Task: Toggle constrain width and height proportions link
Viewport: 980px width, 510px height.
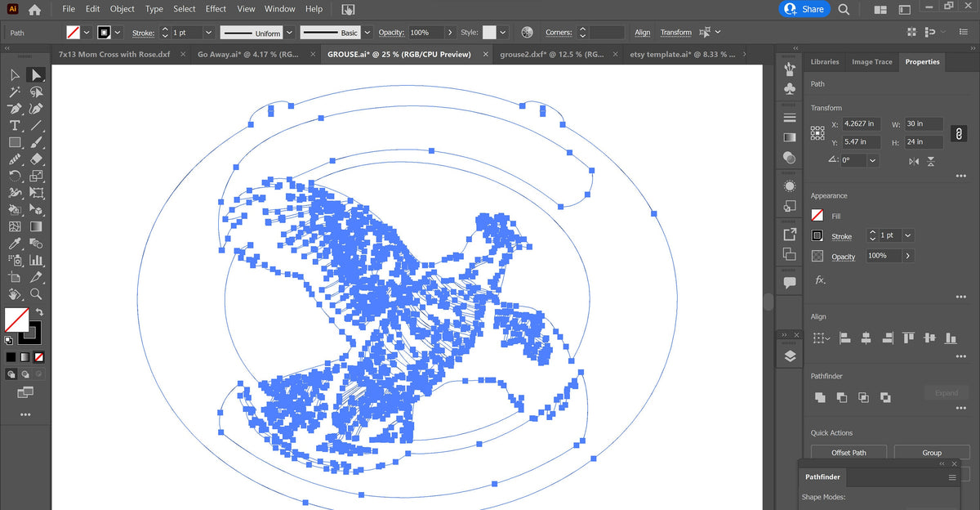Action: click(x=960, y=132)
